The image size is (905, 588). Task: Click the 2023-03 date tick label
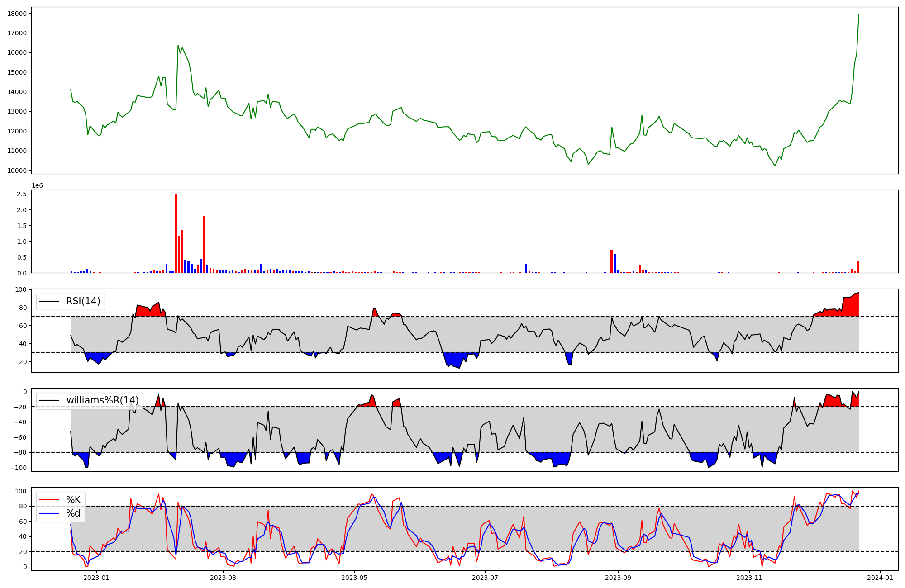[223, 578]
